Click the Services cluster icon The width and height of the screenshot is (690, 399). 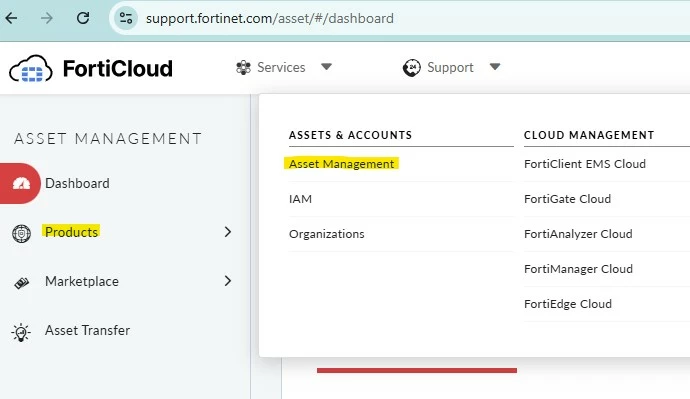[243, 67]
